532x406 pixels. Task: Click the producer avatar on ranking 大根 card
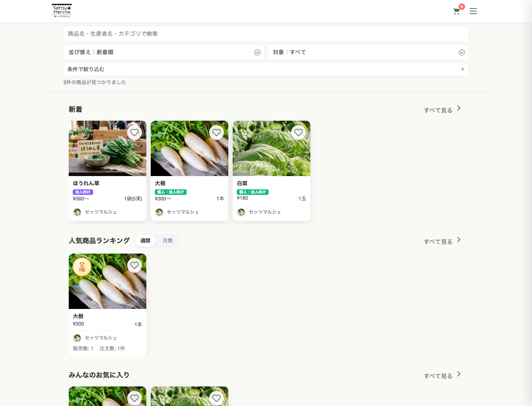point(77,338)
